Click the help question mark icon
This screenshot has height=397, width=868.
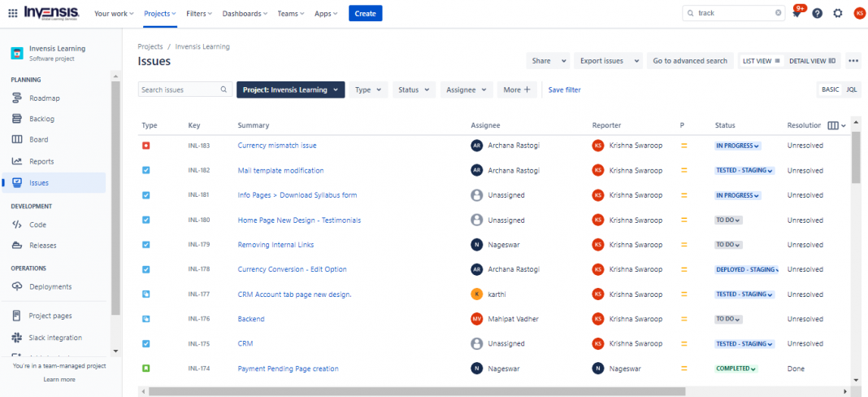(x=817, y=13)
